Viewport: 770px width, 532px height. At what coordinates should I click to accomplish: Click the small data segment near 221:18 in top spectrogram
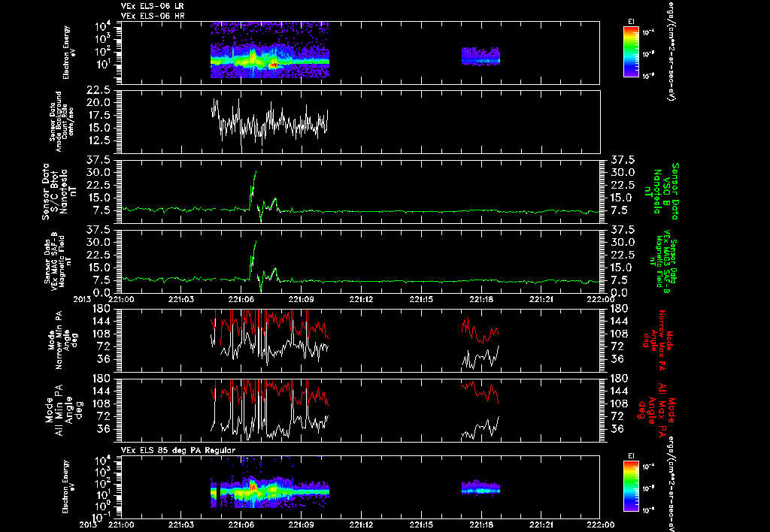point(480,56)
